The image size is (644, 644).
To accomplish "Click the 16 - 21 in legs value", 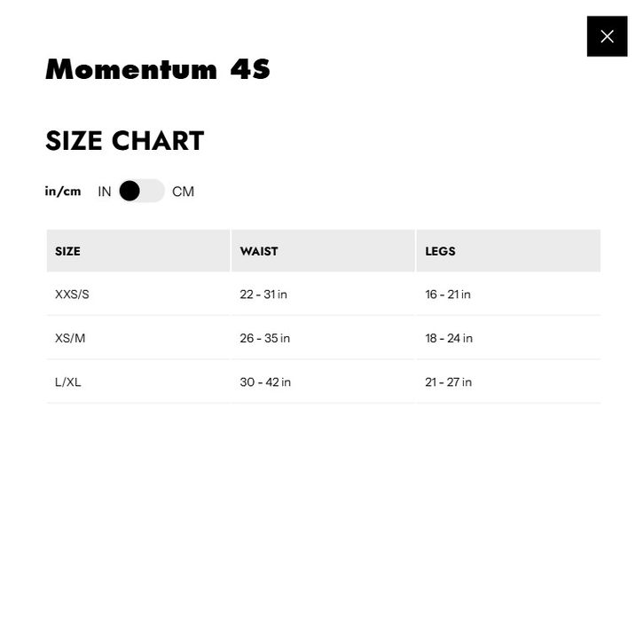I will [448, 295].
